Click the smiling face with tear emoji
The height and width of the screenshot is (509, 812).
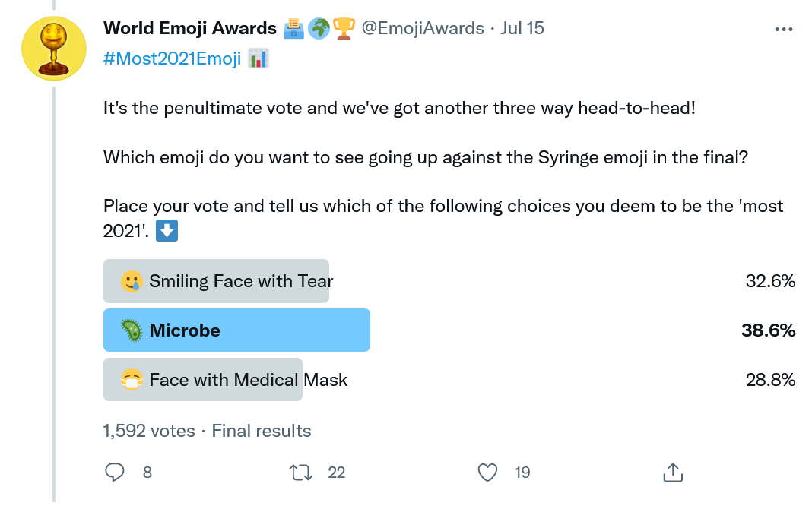coord(132,281)
